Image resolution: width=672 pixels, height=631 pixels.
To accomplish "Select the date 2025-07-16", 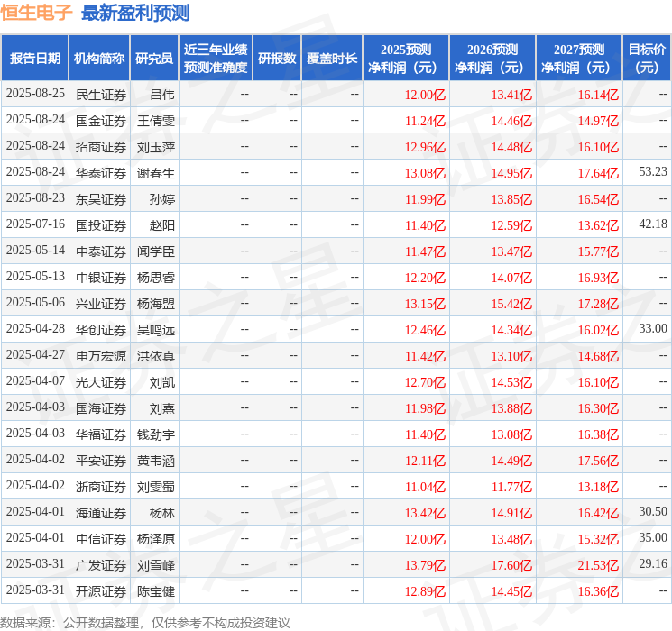I will click(35, 224).
